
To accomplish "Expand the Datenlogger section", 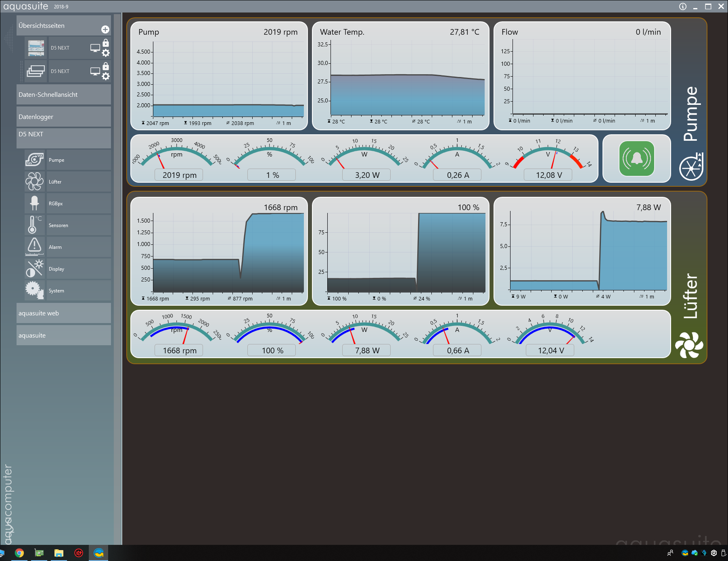I will tap(63, 117).
